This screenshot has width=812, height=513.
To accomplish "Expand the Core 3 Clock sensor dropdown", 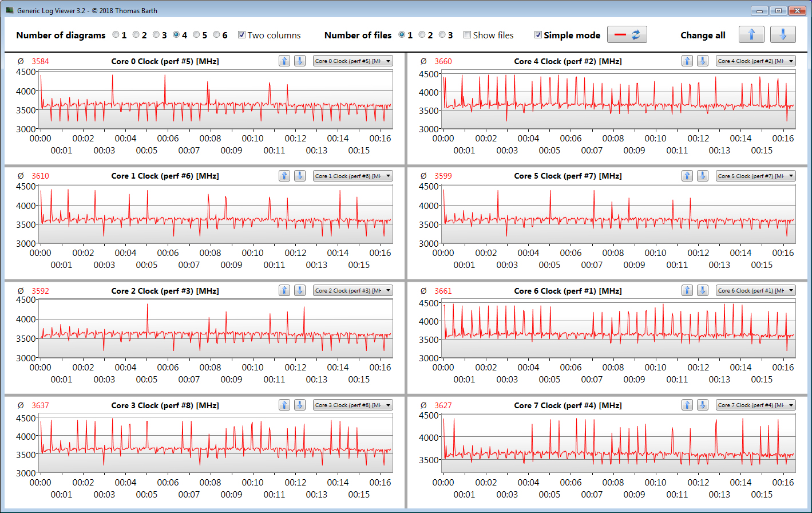I will pyautogui.click(x=352, y=405).
